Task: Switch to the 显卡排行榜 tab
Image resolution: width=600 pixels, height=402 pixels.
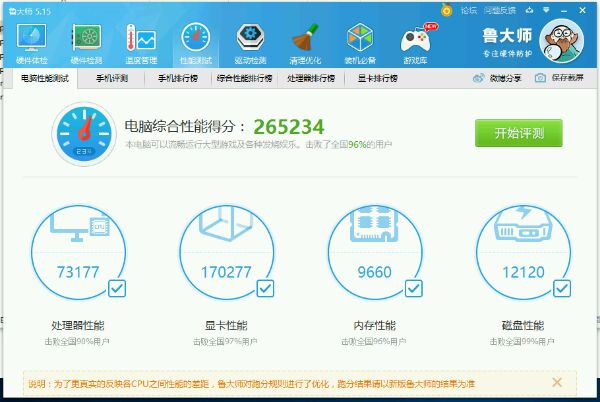Action: click(378, 78)
